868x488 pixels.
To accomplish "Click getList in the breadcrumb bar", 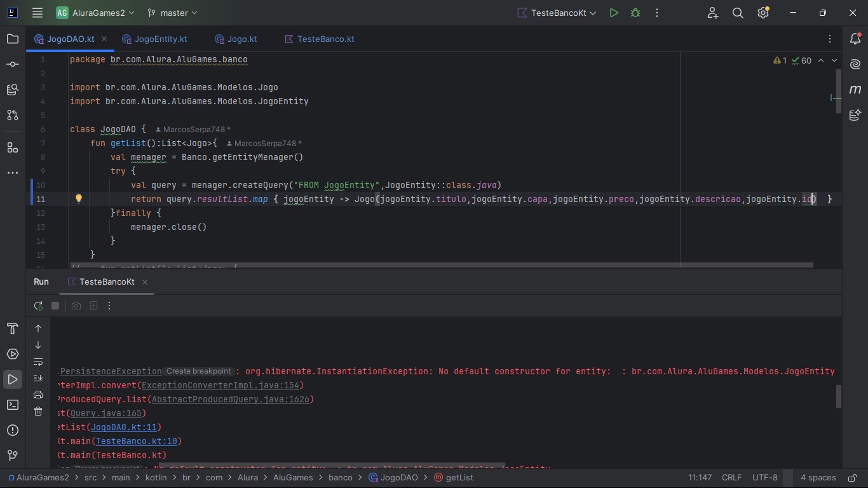I will click(x=454, y=478).
